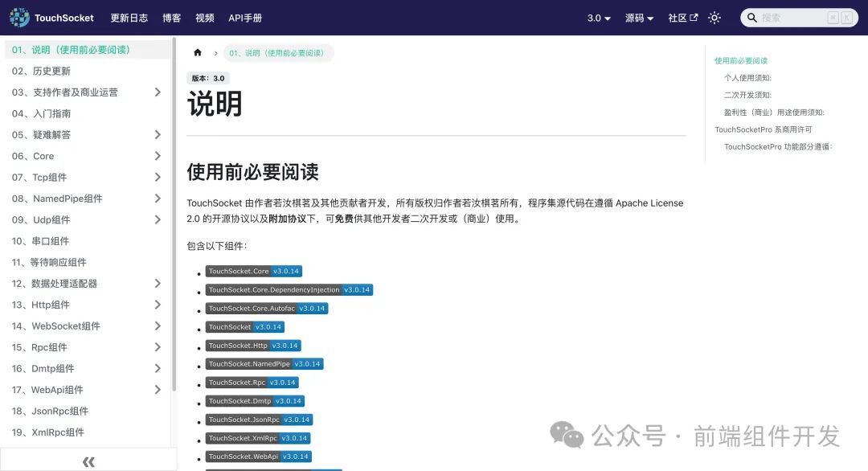The height and width of the screenshot is (471, 868).
Task: Click the TouchSocket.Http badge
Action: click(253, 346)
